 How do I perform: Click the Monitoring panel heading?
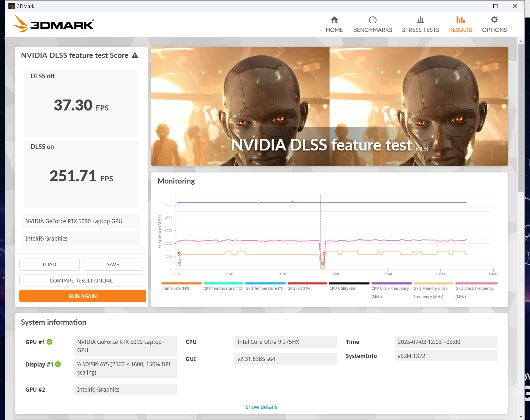tap(176, 181)
